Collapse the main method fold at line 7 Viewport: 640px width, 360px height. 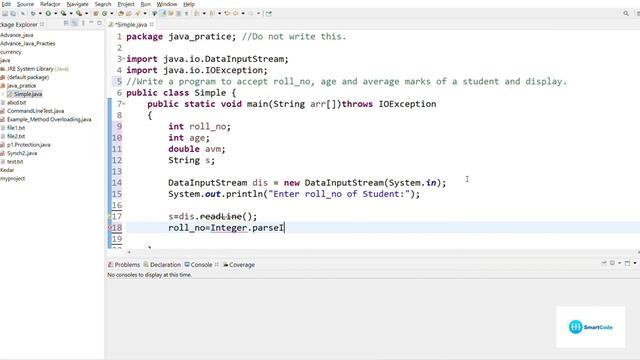pyautogui.click(x=124, y=104)
